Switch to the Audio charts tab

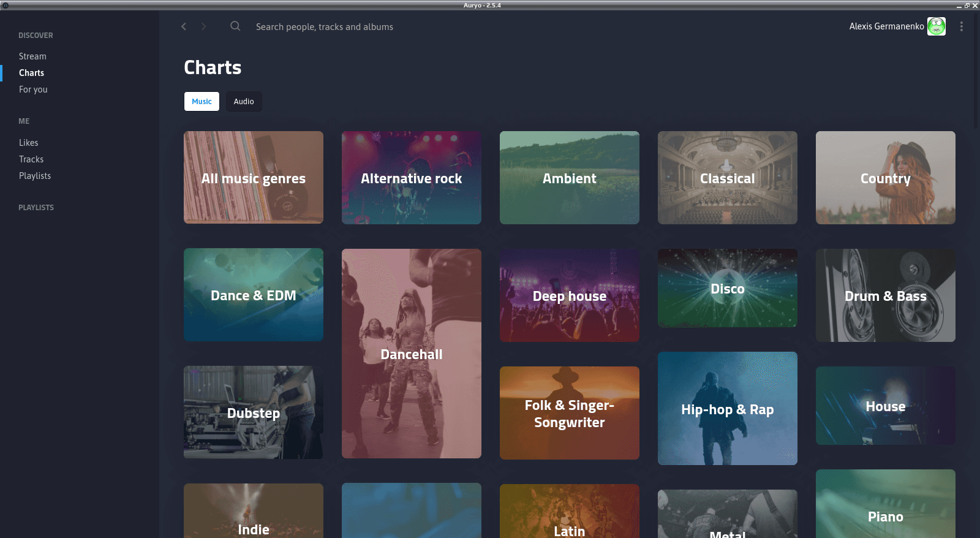coord(244,101)
